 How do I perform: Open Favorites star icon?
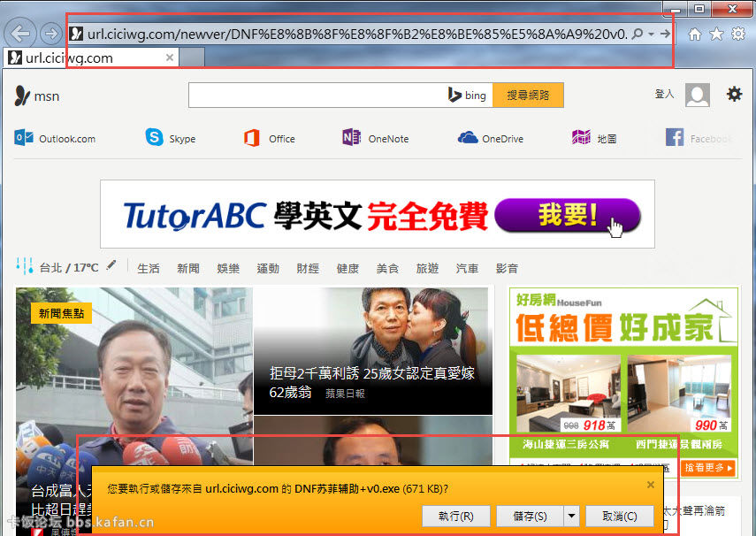(716, 34)
